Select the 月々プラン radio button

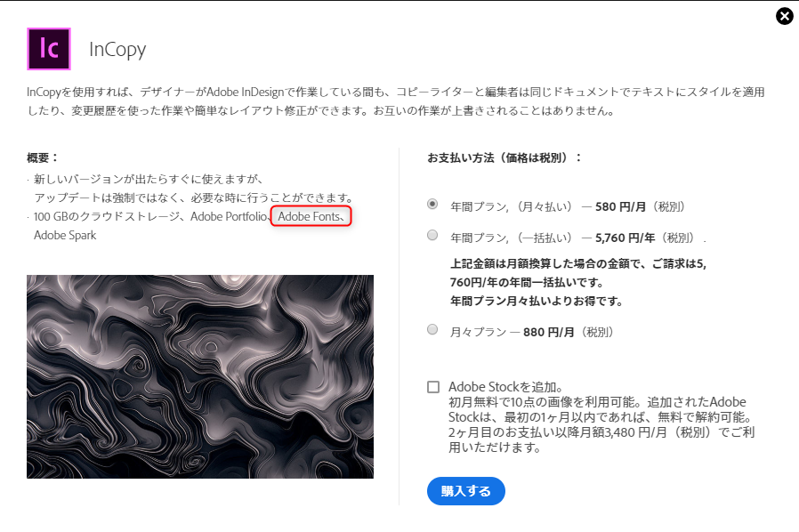432,329
